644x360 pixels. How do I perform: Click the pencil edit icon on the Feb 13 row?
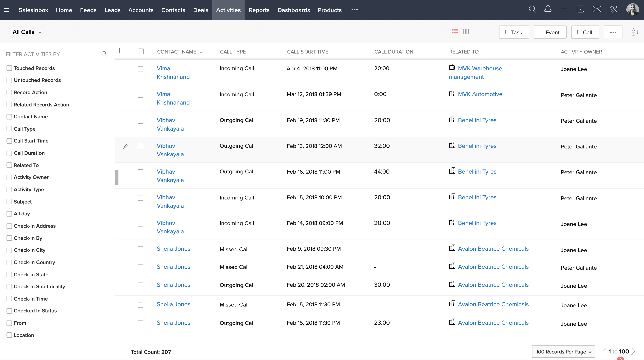coord(126,147)
